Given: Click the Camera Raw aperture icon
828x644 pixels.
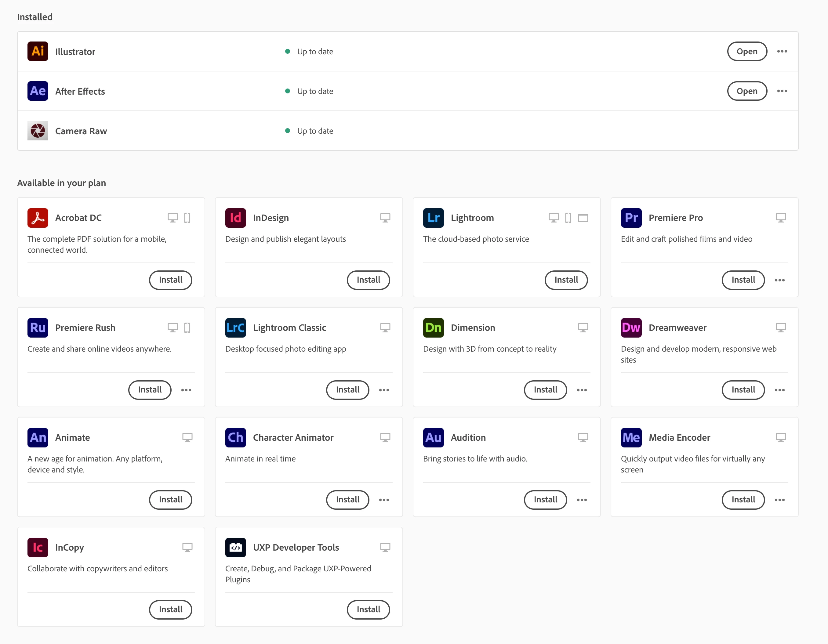Looking at the screenshot, I should tap(38, 131).
